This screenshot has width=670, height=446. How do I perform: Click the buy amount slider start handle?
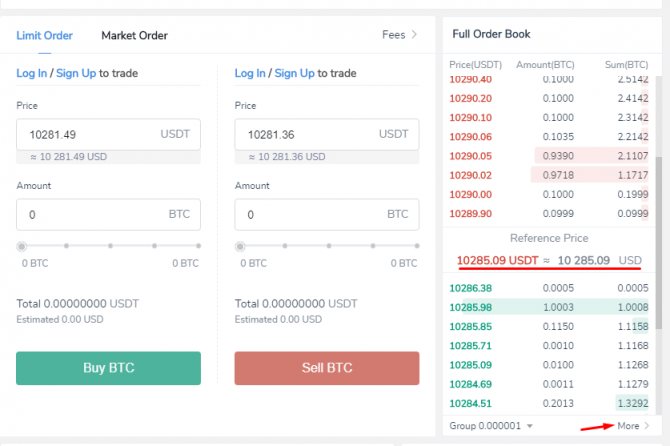click(22, 246)
